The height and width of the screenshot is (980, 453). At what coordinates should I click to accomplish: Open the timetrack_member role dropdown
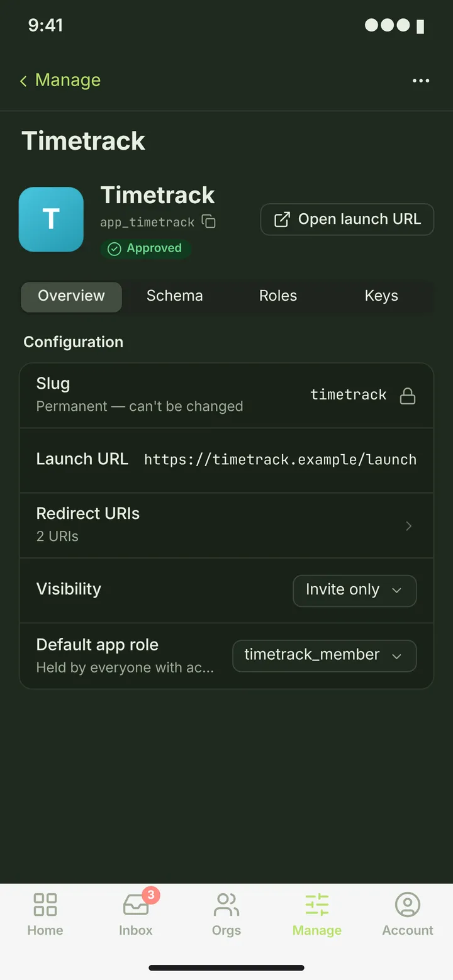pyautogui.click(x=325, y=655)
